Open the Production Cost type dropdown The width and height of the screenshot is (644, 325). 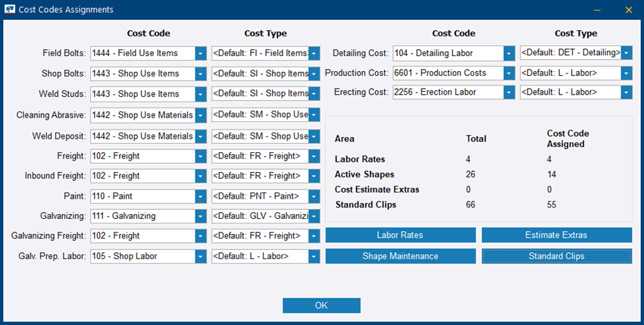pos(626,73)
